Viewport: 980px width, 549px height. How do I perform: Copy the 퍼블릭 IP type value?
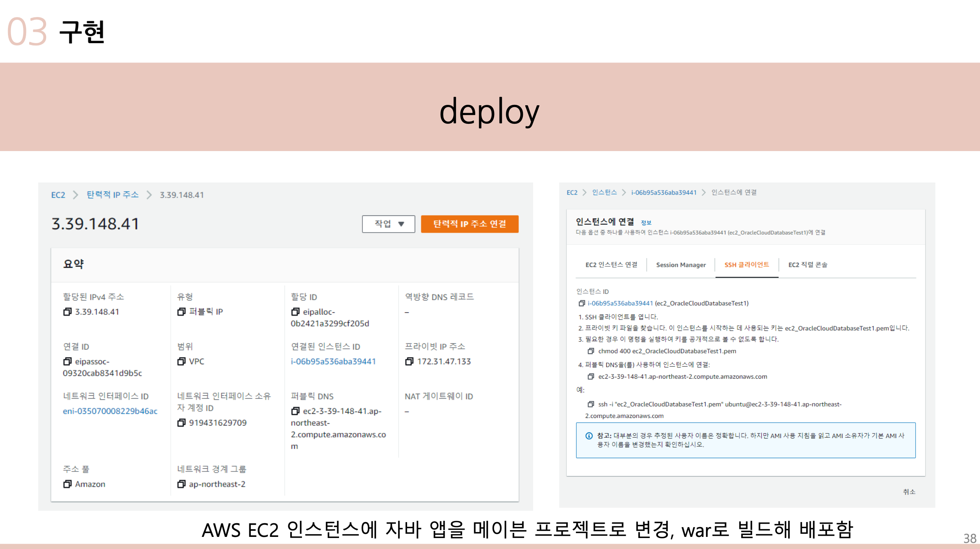tap(182, 312)
